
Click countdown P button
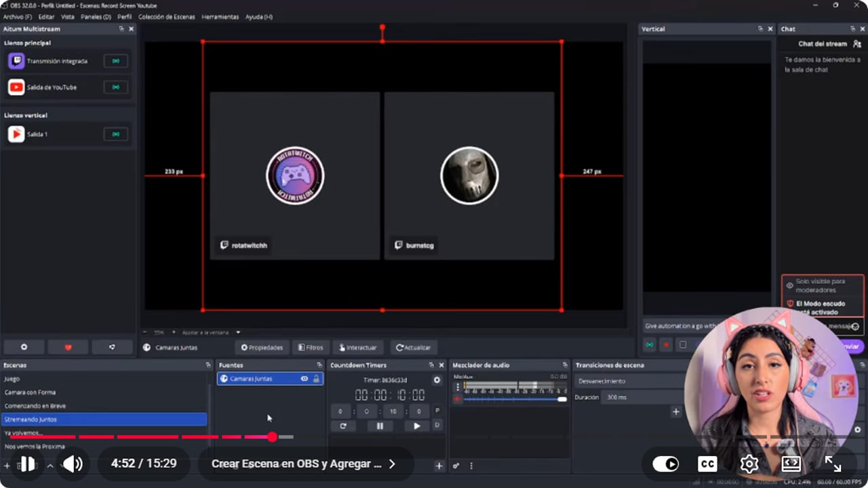(437, 411)
